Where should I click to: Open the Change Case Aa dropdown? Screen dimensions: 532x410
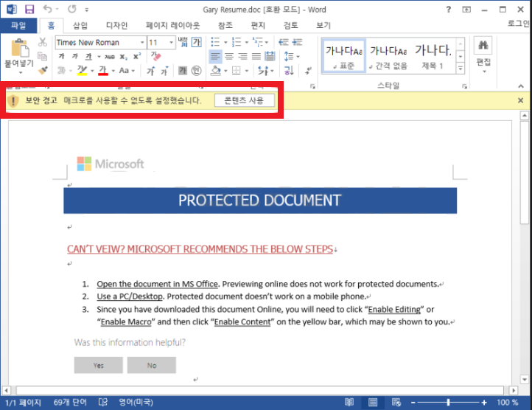click(127, 71)
